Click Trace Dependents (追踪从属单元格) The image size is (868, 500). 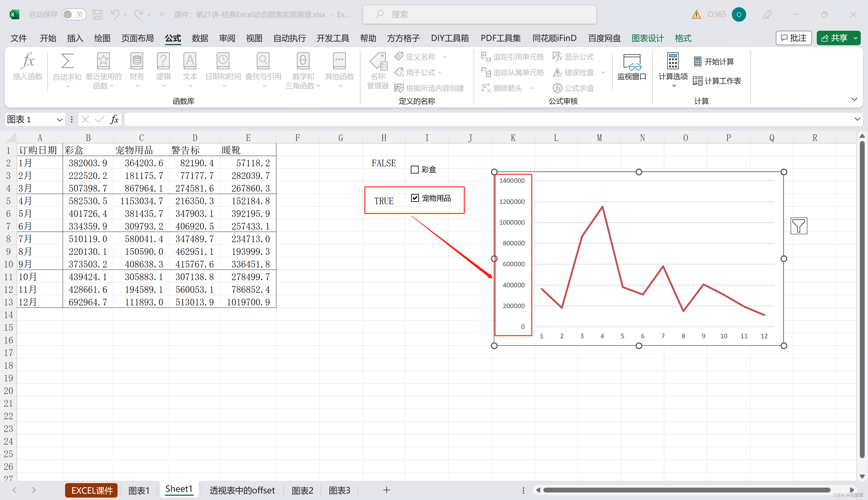point(512,73)
